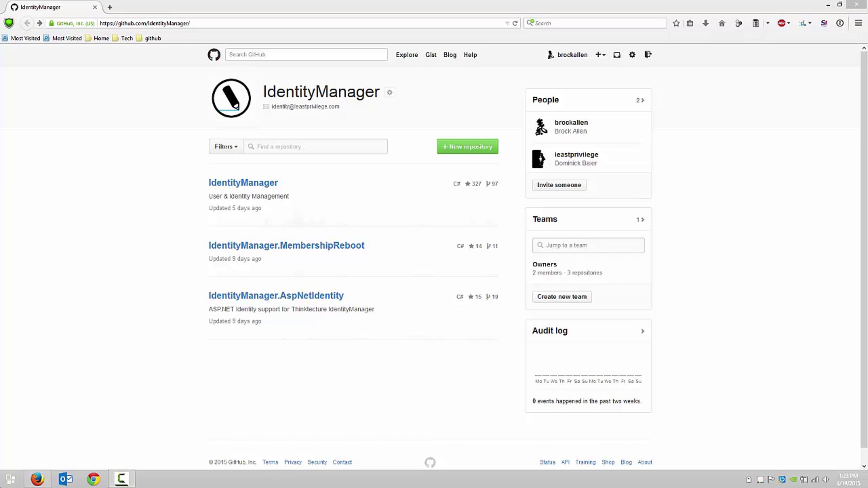Screen dimensions: 868x488
Task: Click the taskbar volume speaker icon
Action: point(825,479)
